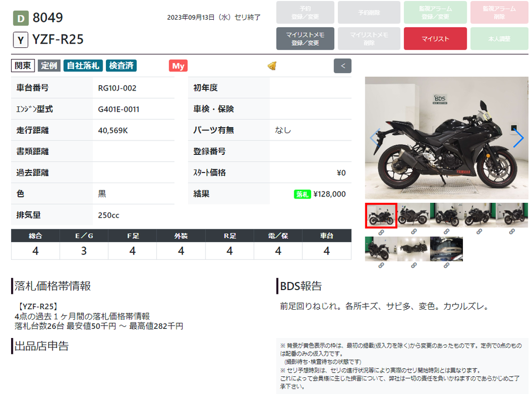This screenshot has width=532, height=396.
Task: Click the 定例 tag
Action: point(49,65)
